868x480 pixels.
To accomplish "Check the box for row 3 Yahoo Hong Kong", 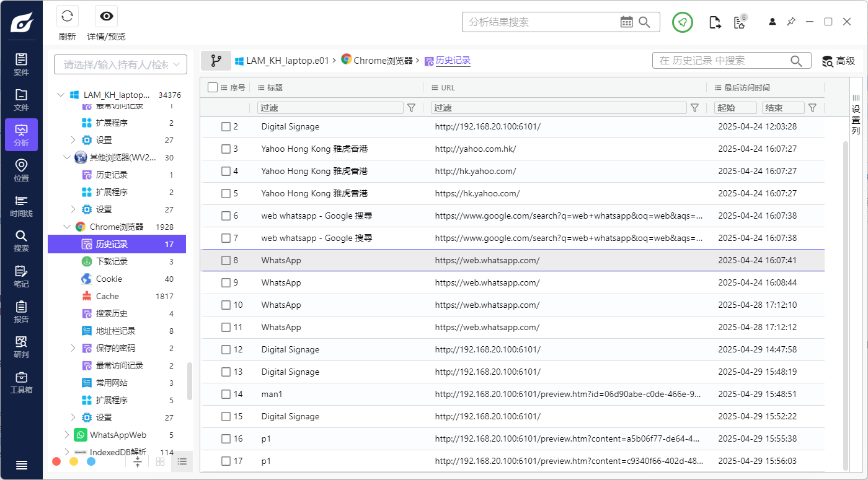I will [x=226, y=149].
